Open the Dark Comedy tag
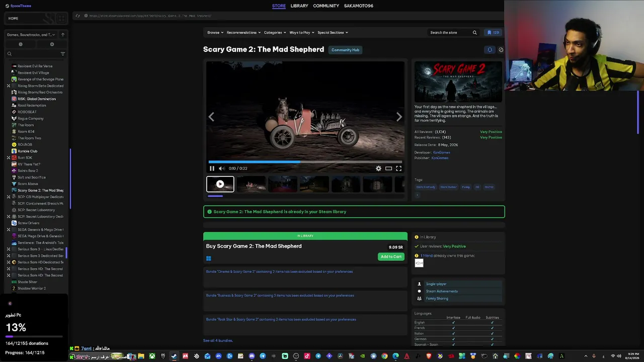The height and width of the screenshot is (362, 644). (x=426, y=187)
